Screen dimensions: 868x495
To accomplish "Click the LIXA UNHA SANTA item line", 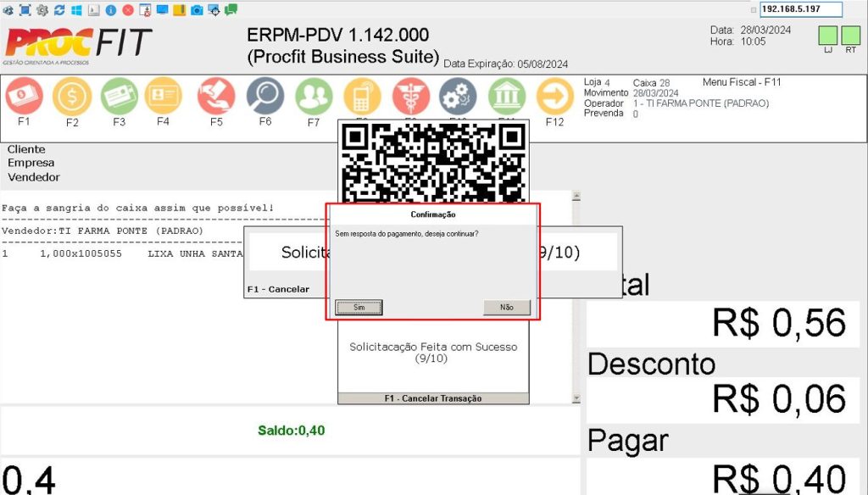I will pos(122,253).
